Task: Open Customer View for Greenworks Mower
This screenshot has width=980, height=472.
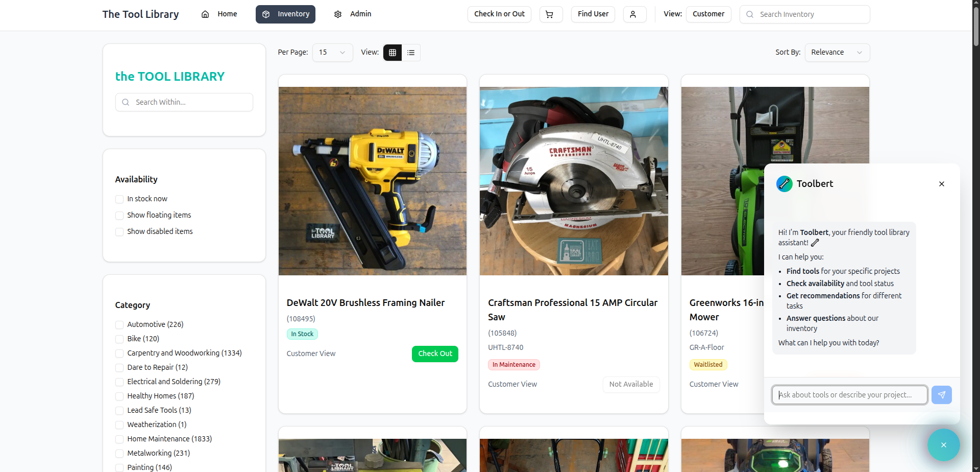Action: click(x=714, y=385)
